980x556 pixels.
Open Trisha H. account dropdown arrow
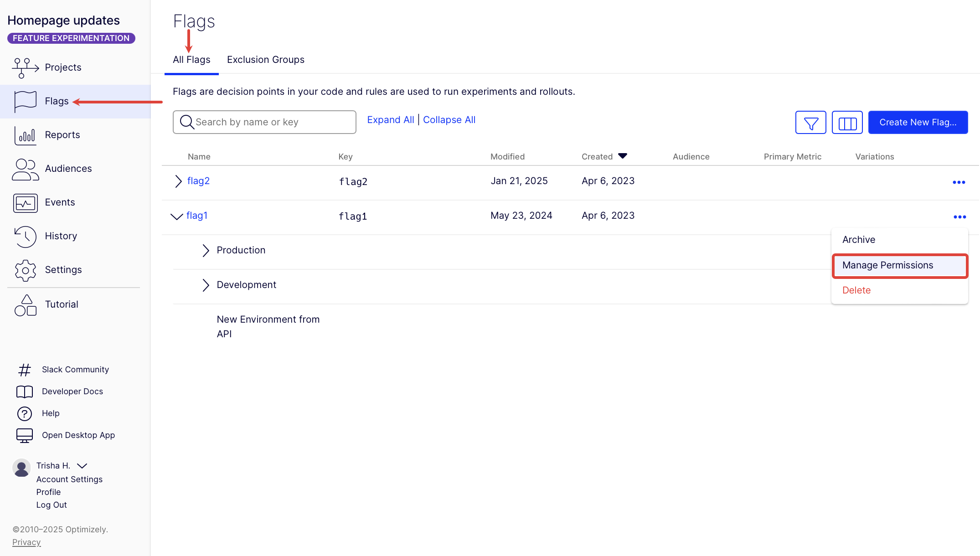(82, 466)
